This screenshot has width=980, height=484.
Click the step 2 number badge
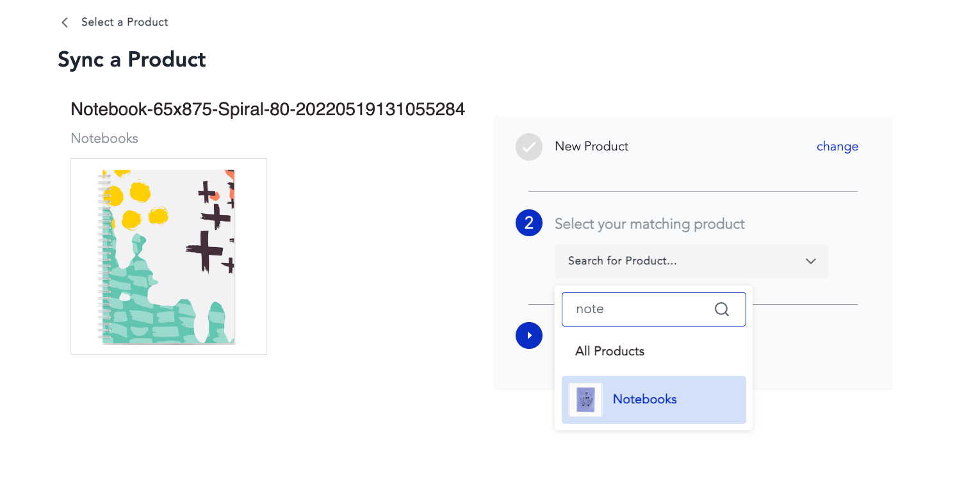coord(529,223)
